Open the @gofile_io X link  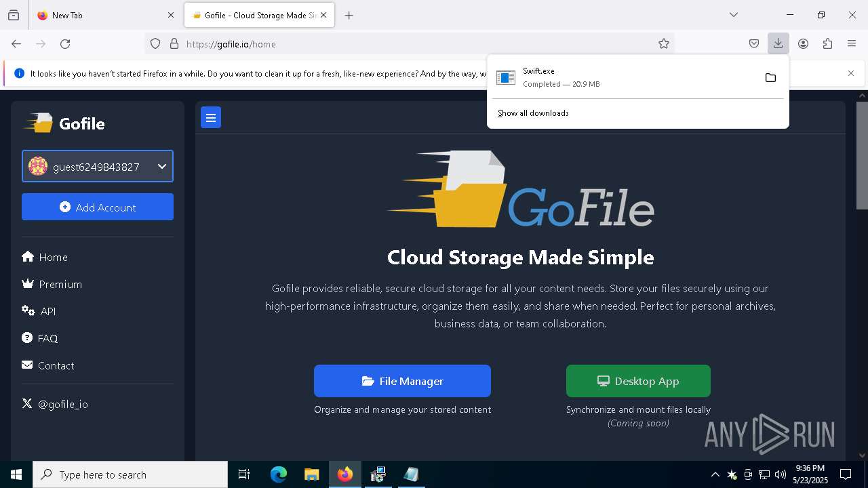pyautogui.click(x=55, y=404)
